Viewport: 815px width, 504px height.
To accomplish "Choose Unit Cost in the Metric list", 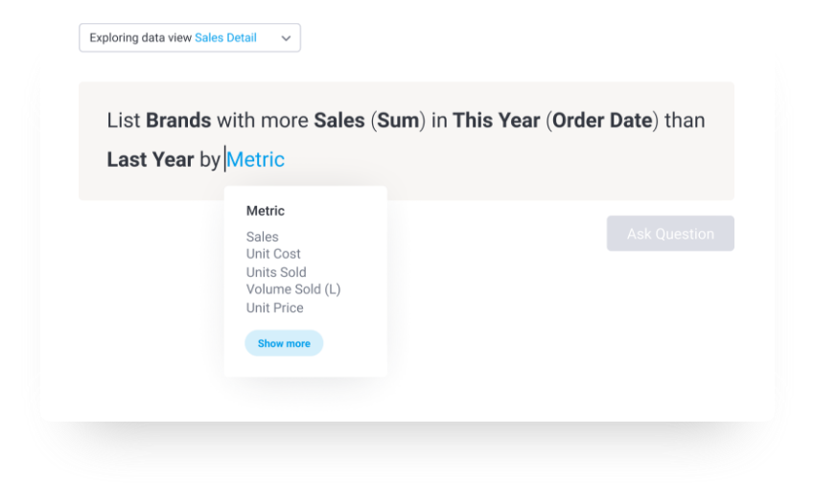I will (x=273, y=254).
